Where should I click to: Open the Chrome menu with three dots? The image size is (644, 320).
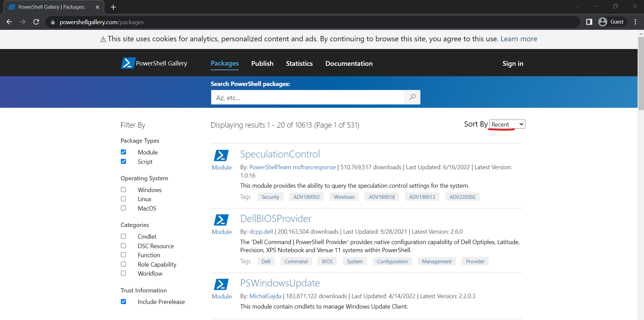(x=635, y=21)
